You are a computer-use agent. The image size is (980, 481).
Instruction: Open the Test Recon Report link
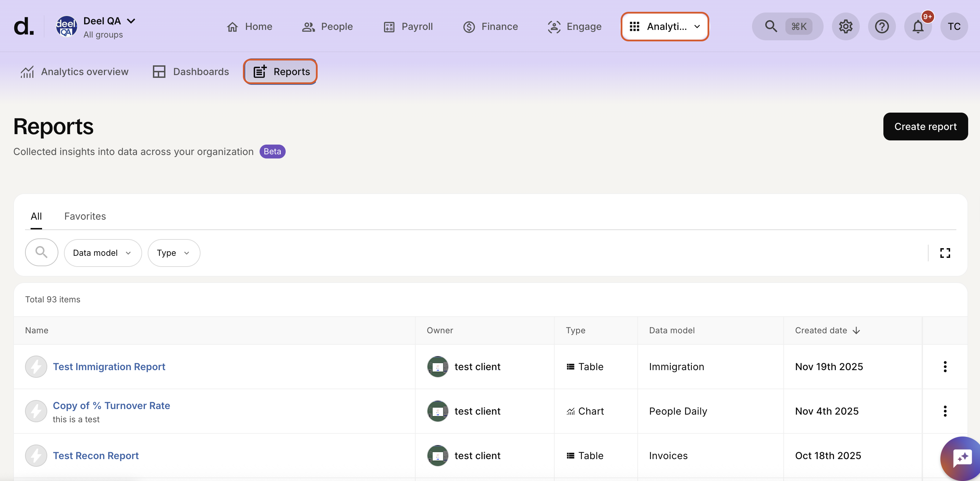point(96,456)
